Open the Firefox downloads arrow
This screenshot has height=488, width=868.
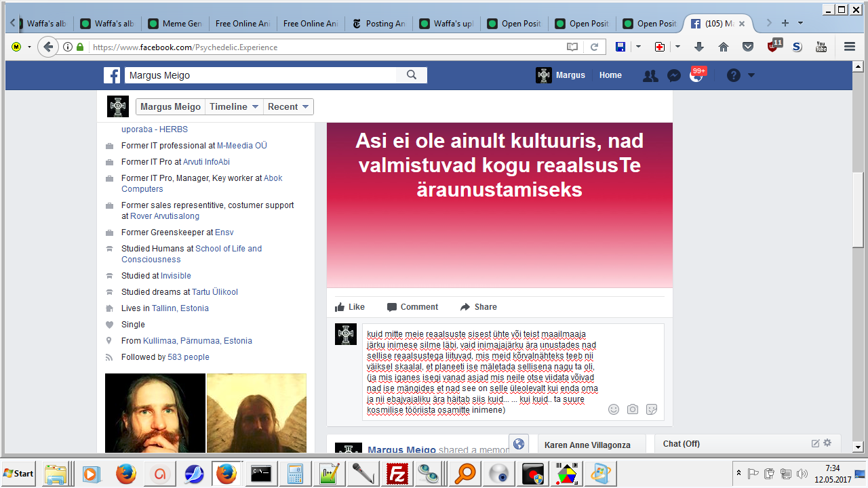pyautogui.click(x=699, y=47)
